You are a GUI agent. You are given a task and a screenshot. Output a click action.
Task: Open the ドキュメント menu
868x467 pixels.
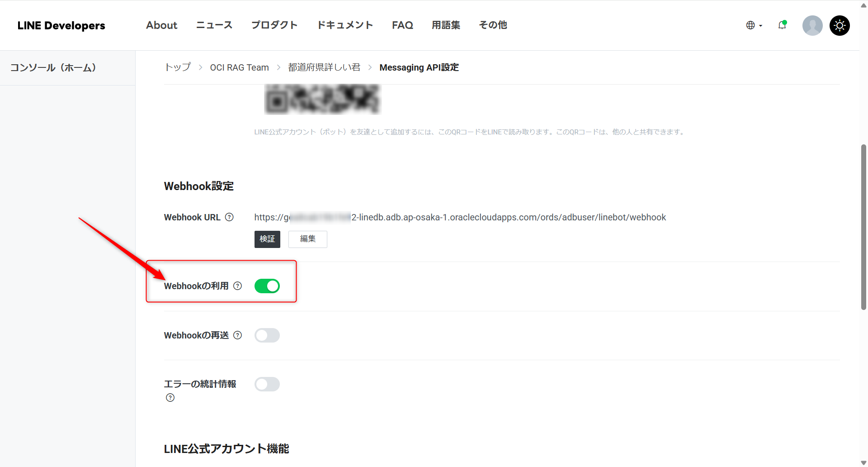tap(345, 25)
